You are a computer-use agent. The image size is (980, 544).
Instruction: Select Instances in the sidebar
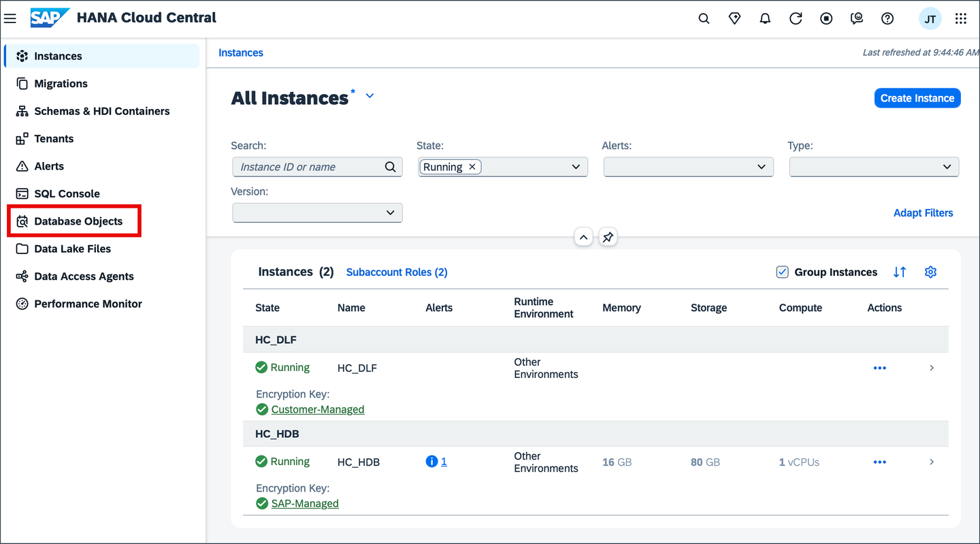click(x=102, y=56)
